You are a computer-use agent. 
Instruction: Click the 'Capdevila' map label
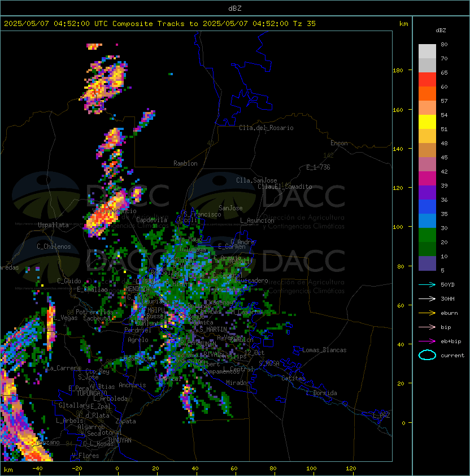click(151, 220)
